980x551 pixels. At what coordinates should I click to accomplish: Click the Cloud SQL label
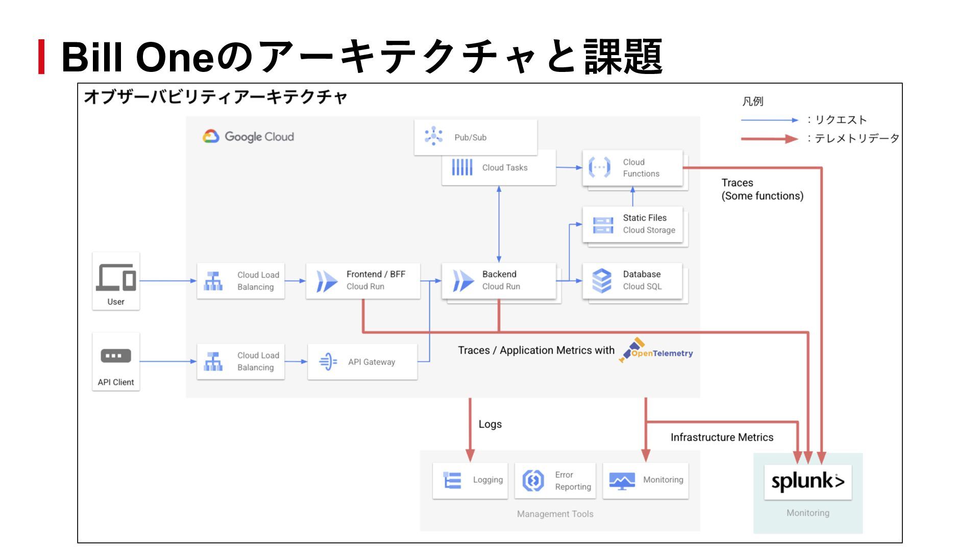point(642,287)
